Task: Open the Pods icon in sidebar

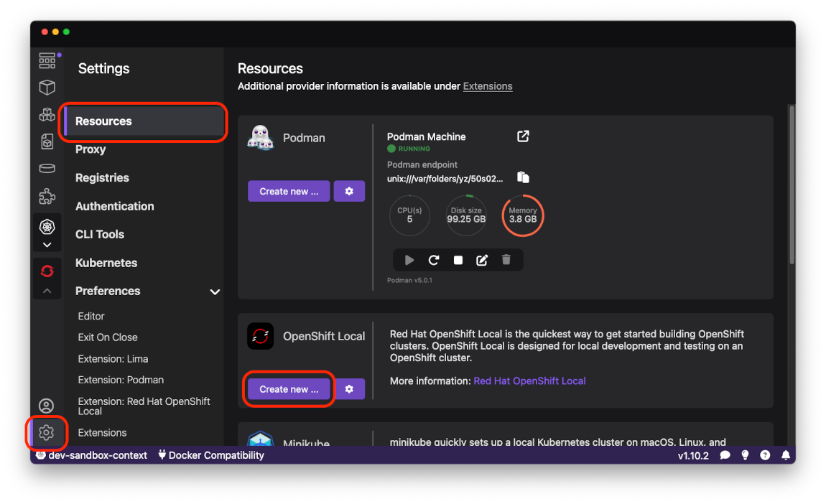Action: point(47,114)
